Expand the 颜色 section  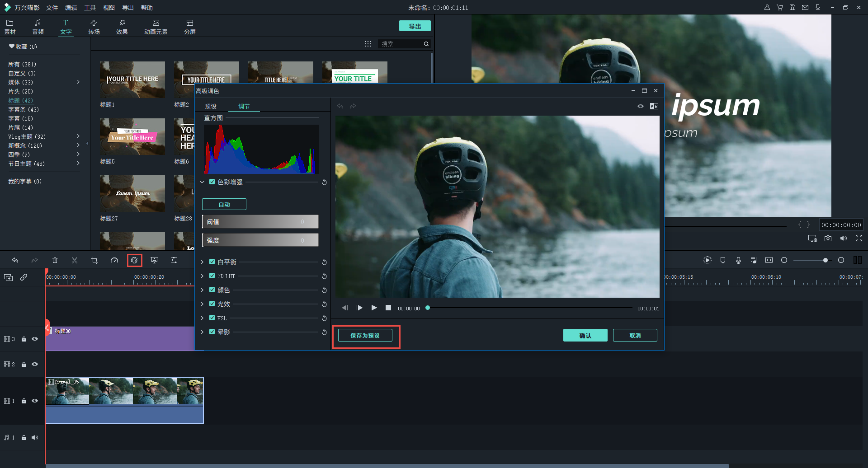click(202, 290)
